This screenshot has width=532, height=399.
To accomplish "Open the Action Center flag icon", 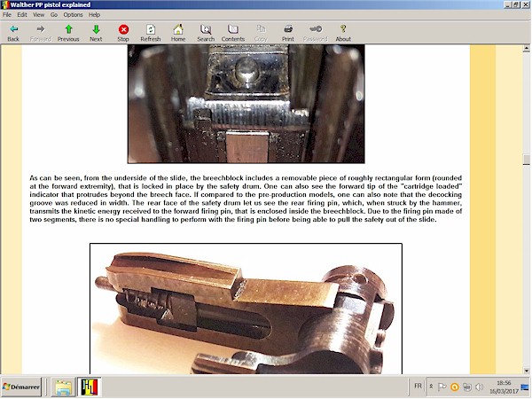I will point(442,387).
